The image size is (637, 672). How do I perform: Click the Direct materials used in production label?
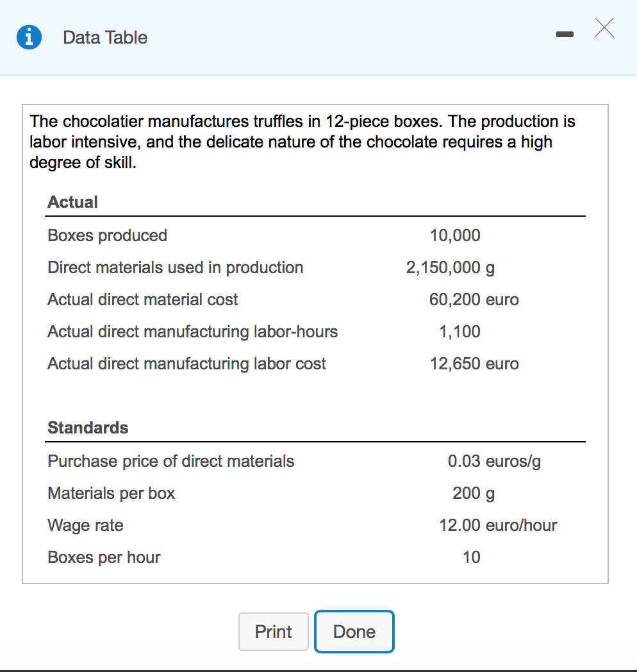(x=176, y=267)
